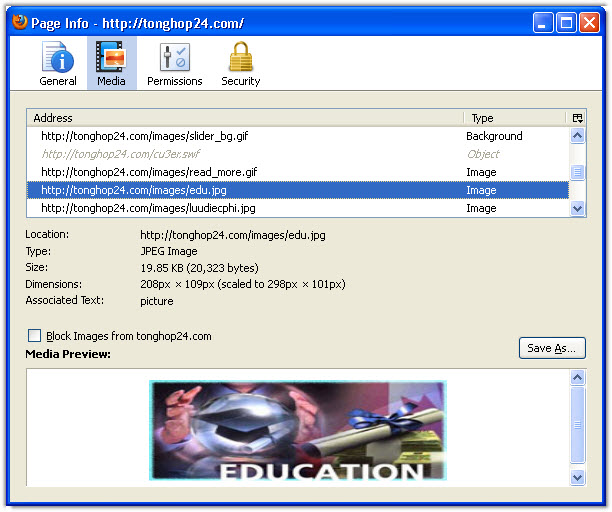This screenshot has width=612, height=512.
Task: Click the scroll up arrow of media list
Action: (x=577, y=136)
